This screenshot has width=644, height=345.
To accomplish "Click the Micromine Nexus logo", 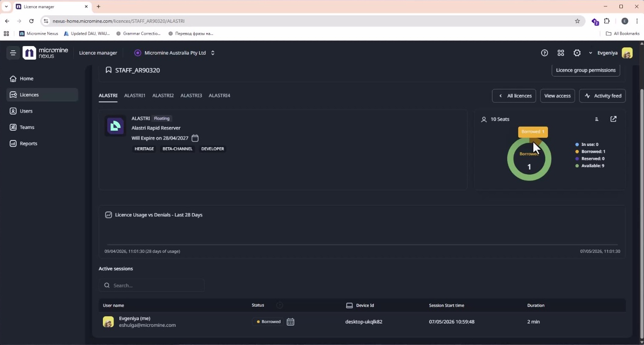I will pos(45,53).
